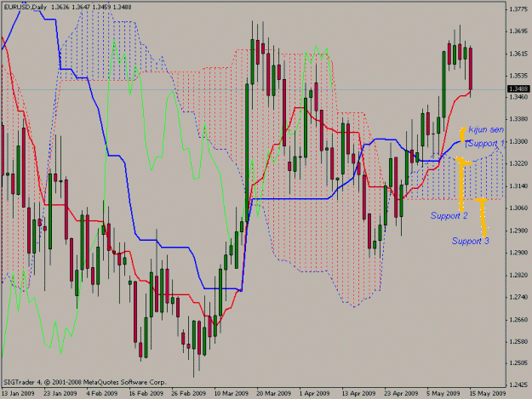Click the 1.3300 price axis label
This screenshot has width=532, height=399.
pos(518,142)
